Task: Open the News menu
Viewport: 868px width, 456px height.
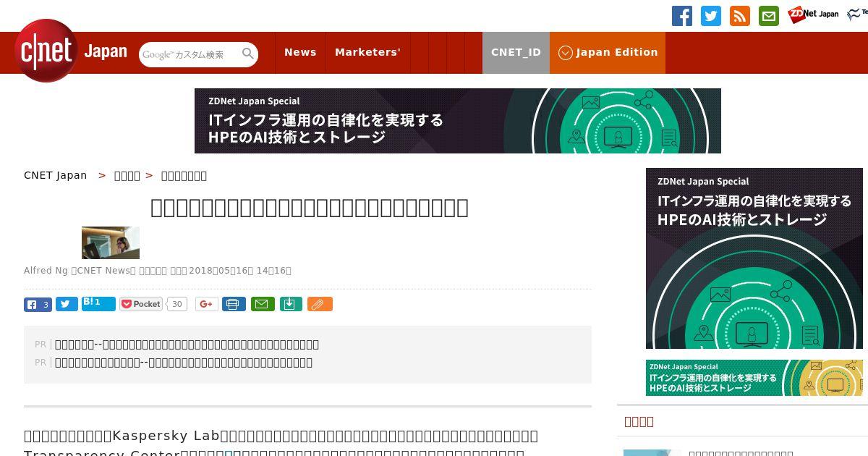Action: (300, 52)
